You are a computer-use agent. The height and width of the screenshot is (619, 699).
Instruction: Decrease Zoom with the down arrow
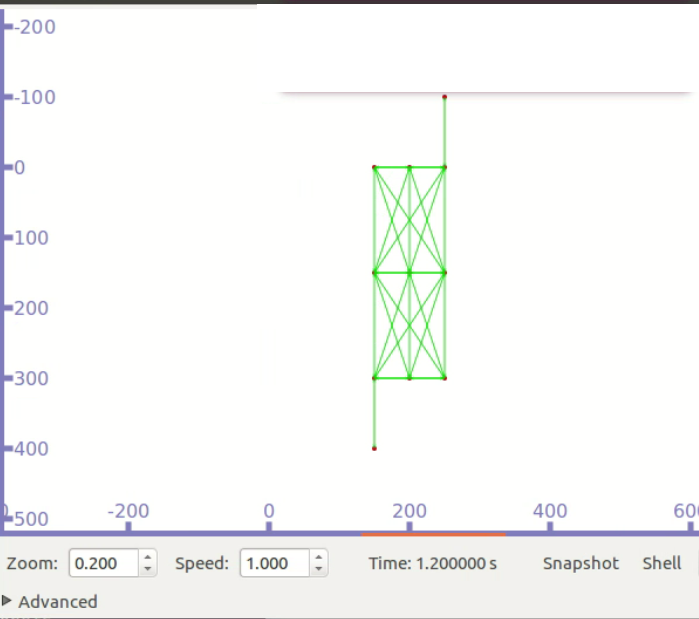click(148, 569)
